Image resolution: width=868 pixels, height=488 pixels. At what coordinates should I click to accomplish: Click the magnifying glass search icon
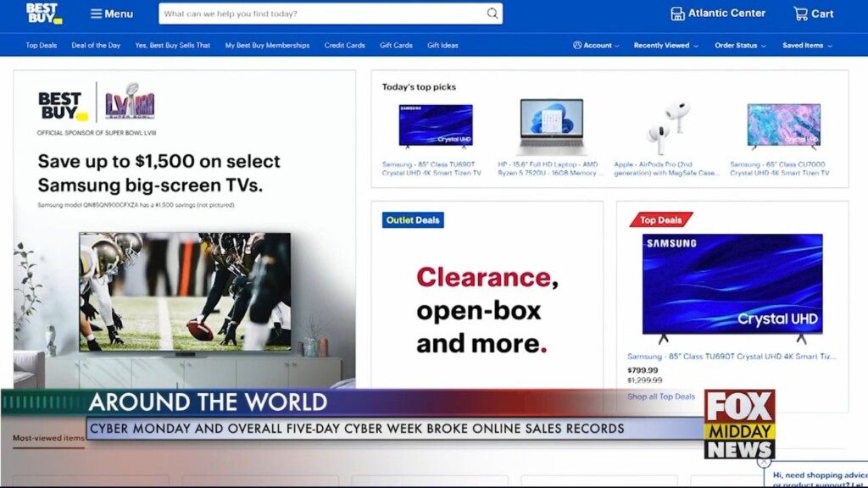click(x=492, y=14)
